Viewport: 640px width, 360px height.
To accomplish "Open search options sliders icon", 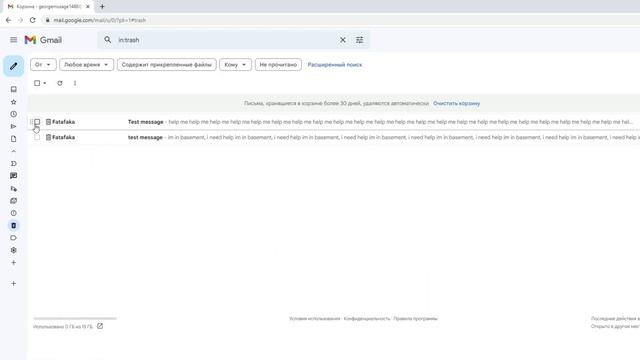I will click(359, 40).
